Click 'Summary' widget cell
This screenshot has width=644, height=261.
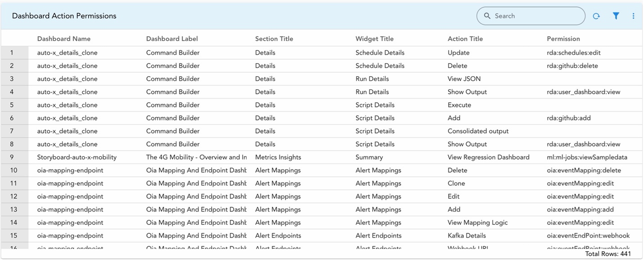[369, 157]
